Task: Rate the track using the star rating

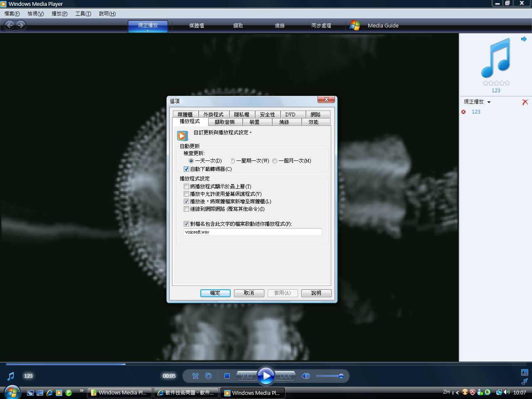Action: coord(496,83)
